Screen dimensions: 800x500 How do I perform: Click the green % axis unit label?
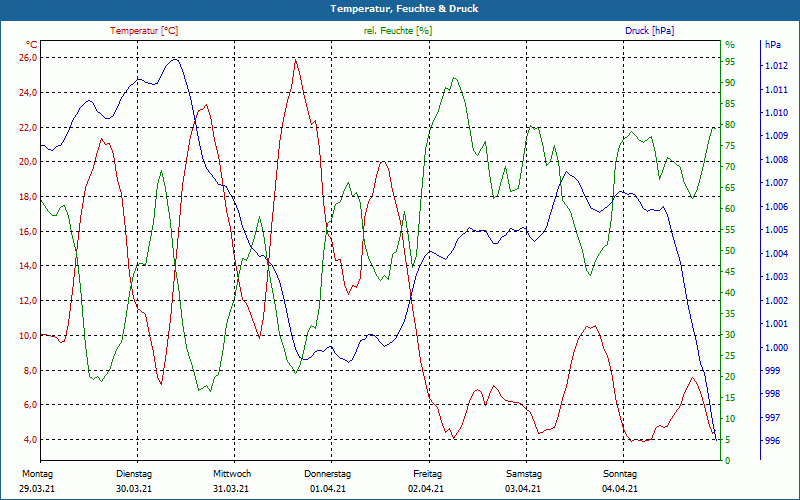(x=730, y=45)
